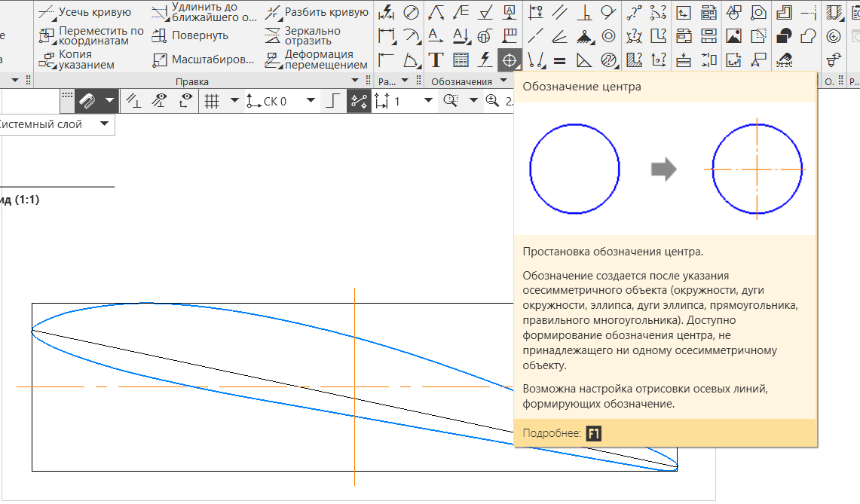Select the picture insert icon
The image size is (860, 504).
pyautogui.click(x=733, y=35)
